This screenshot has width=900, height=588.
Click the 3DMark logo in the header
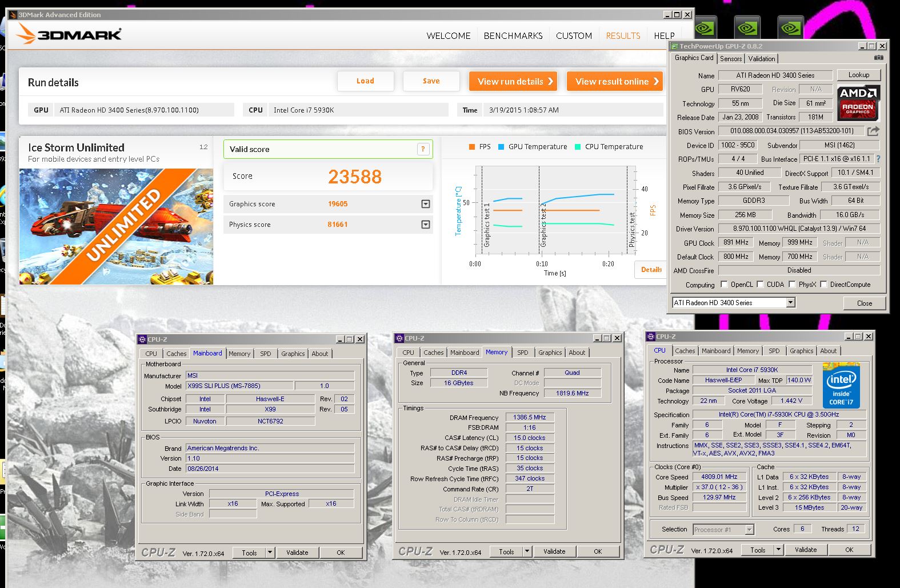pyautogui.click(x=70, y=34)
